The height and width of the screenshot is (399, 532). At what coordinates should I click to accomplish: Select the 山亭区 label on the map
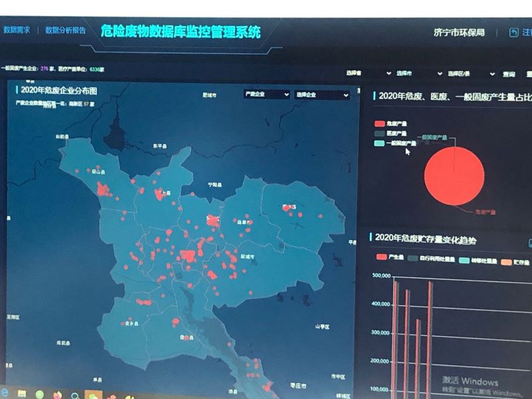coord(322,327)
